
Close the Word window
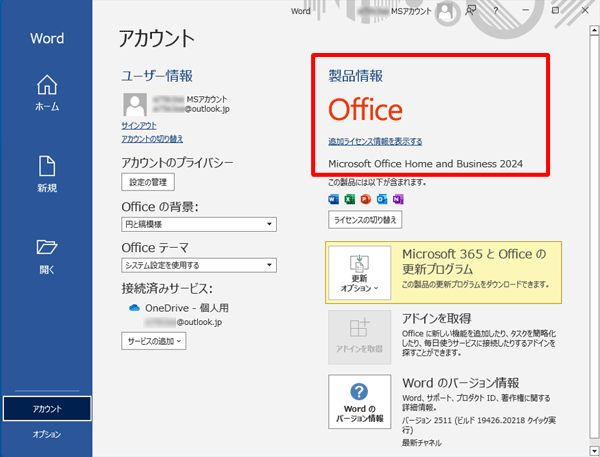585,10
